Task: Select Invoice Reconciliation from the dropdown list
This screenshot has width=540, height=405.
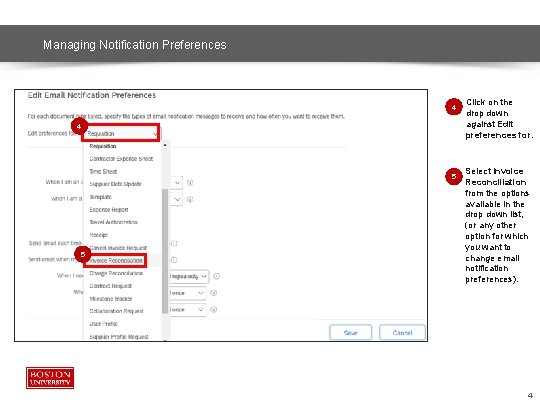Action: [116, 261]
